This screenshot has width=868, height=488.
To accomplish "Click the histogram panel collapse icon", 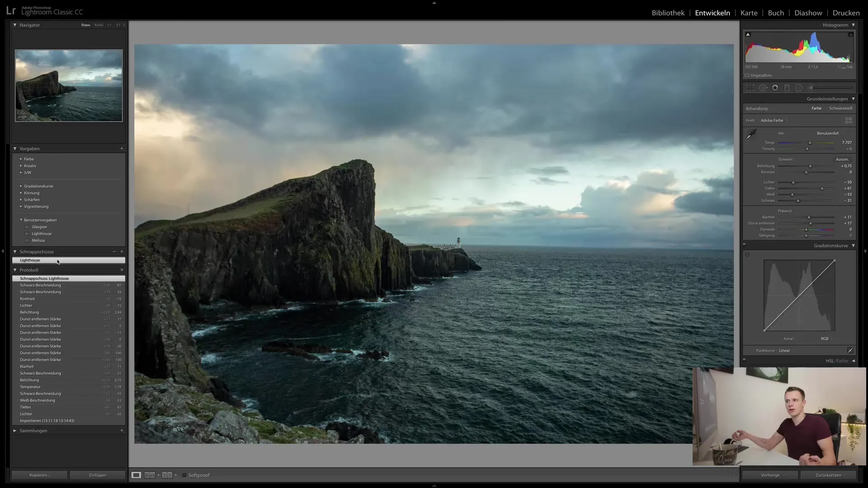I will 854,25.
